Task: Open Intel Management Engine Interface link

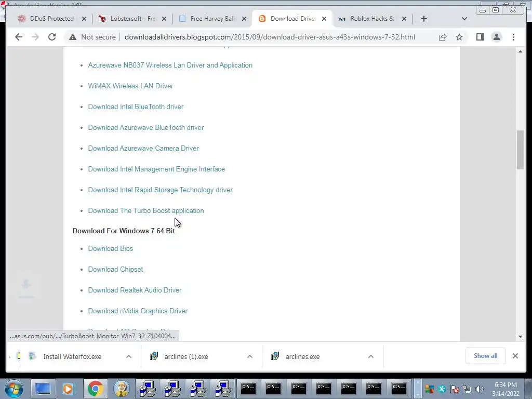Action: 156,169
